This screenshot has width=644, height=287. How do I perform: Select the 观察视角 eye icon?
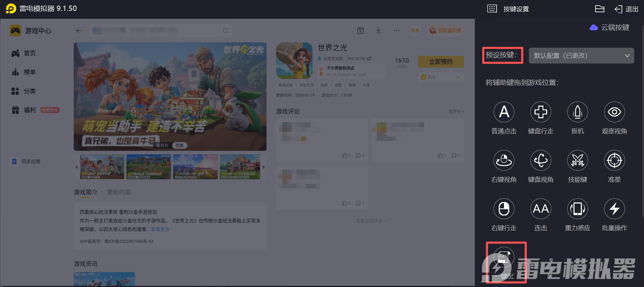[615, 112]
